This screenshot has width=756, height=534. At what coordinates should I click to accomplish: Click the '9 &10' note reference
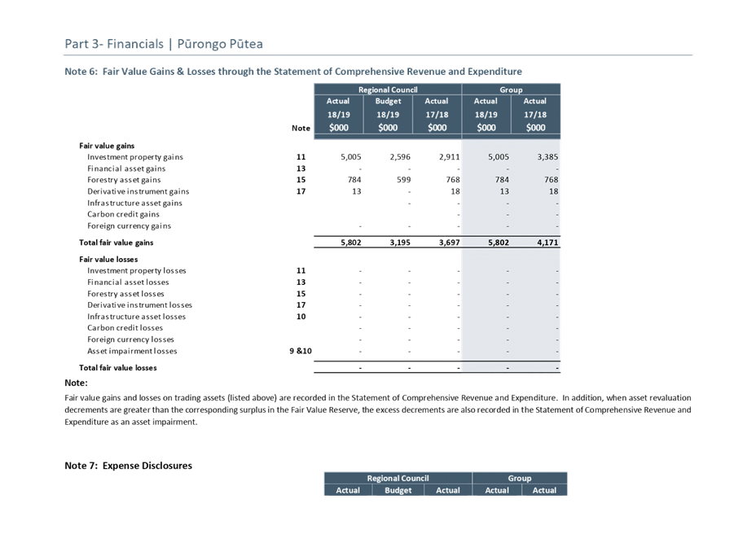pos(301,351)
